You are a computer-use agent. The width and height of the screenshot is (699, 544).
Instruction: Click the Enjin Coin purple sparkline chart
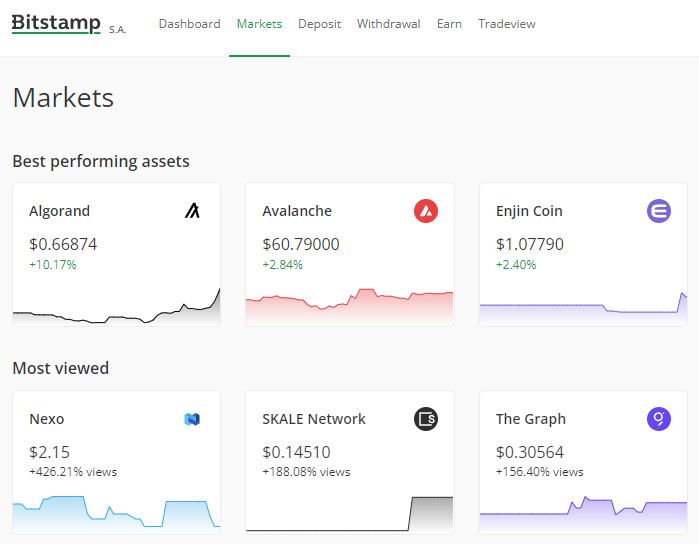pos(583,309)
